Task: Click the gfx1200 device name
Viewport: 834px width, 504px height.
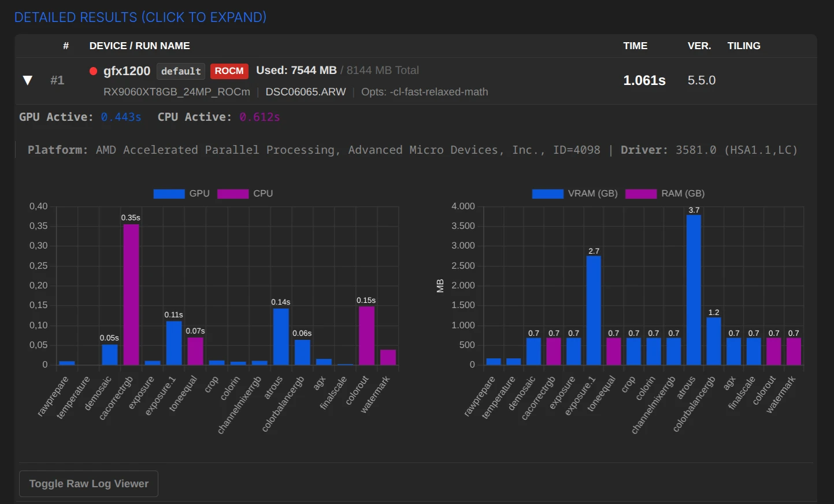Action: pyautogui.click(x=127, y=71)
